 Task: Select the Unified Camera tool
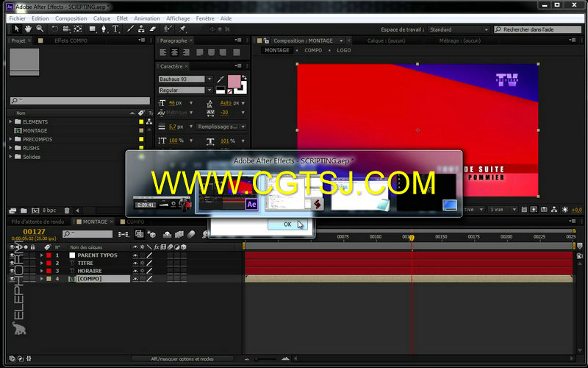point(66,29)
